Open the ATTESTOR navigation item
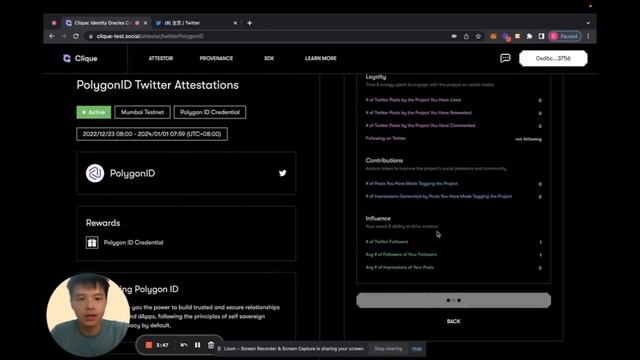Viewport: 640px width, 360px height. tap(161, 58)
